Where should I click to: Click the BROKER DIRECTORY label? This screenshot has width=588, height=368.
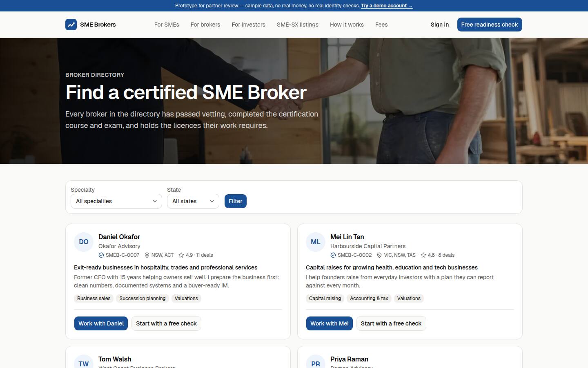tap(95, 75)
